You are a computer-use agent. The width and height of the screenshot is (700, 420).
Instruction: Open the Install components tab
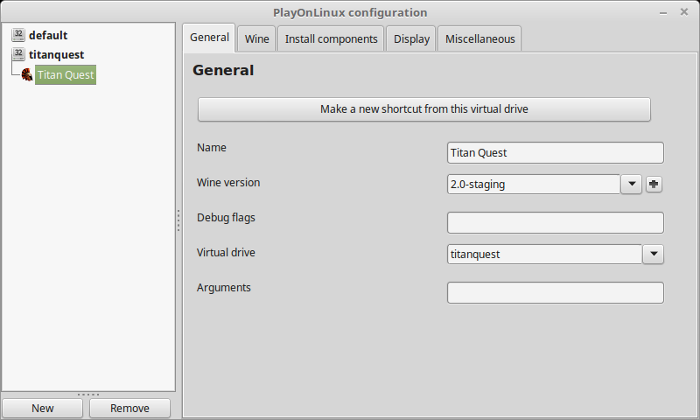tap(331, 39)
